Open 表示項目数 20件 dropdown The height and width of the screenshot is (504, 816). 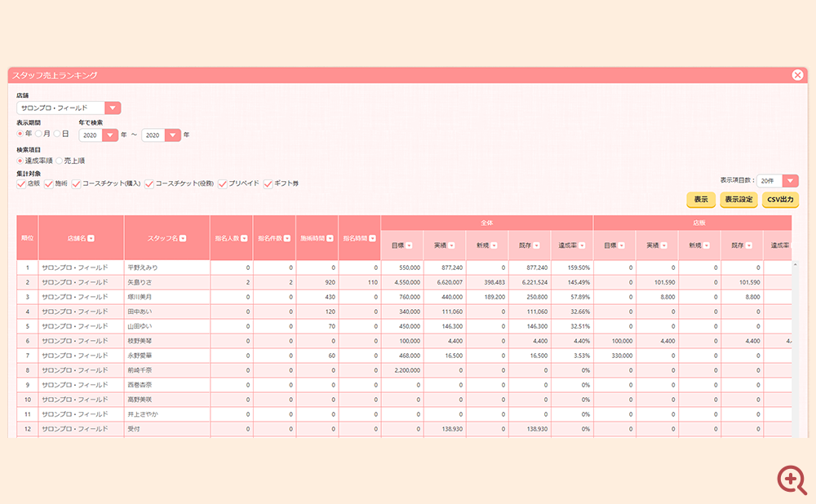pos(778,180)
